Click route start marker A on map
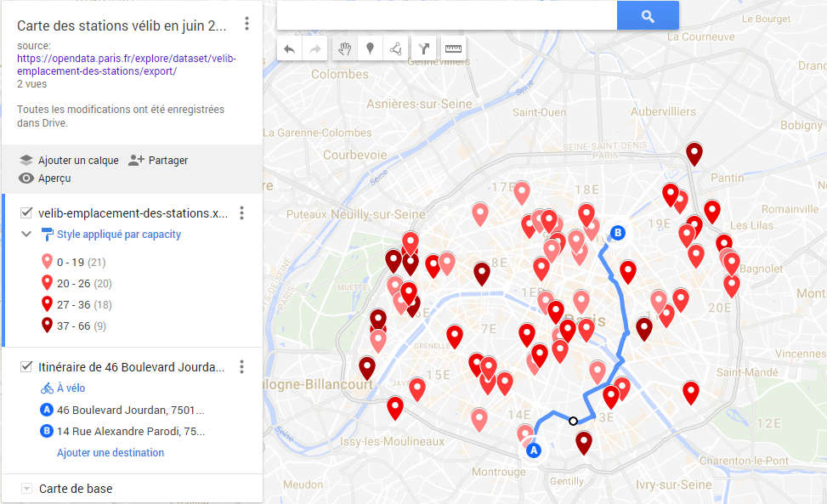This screenshot has height=504, width=827. pos(534,450)
